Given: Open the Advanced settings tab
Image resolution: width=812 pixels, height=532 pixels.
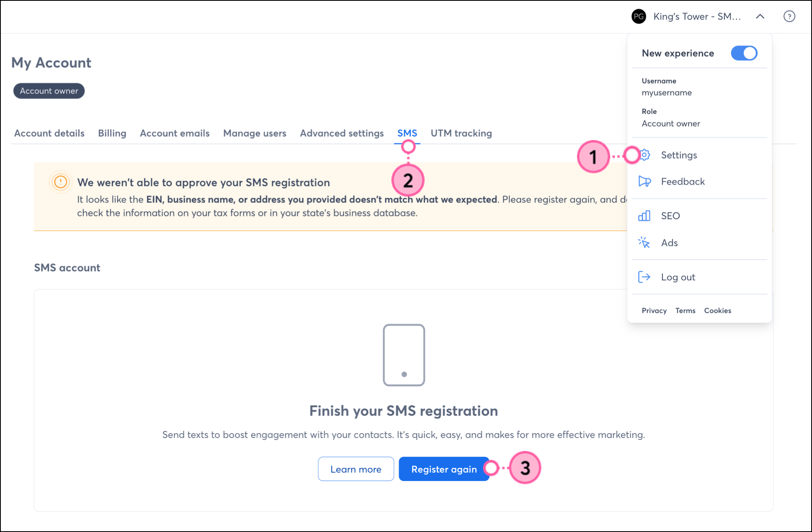Looking at the screenshot, I should coord(342,133).
